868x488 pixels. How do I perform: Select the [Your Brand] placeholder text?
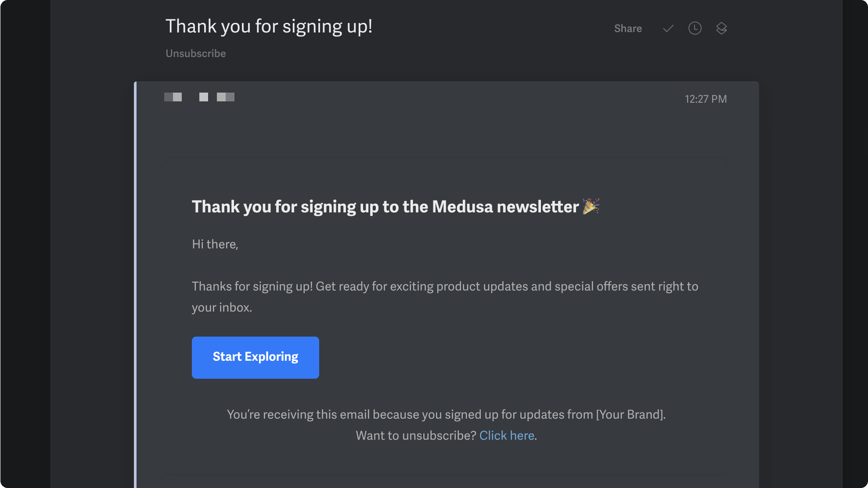coord(630,414)
